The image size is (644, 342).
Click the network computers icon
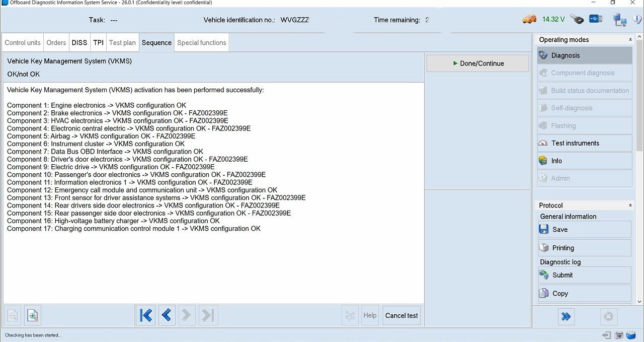(620, 20)
